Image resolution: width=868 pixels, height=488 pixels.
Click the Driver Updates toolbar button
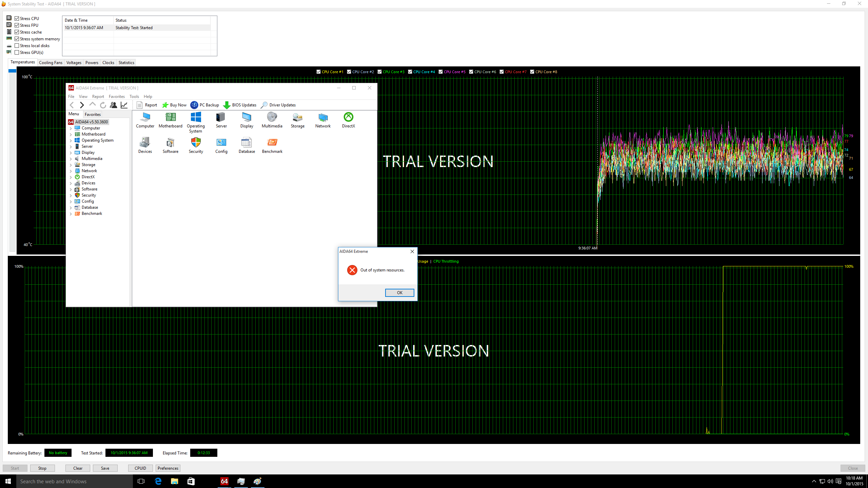click(278, 105)
